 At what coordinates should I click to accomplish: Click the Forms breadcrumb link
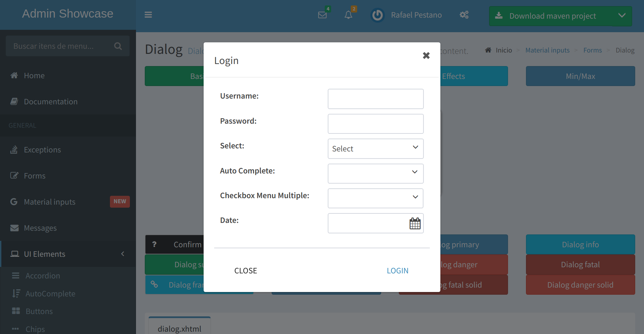(592, 50)
